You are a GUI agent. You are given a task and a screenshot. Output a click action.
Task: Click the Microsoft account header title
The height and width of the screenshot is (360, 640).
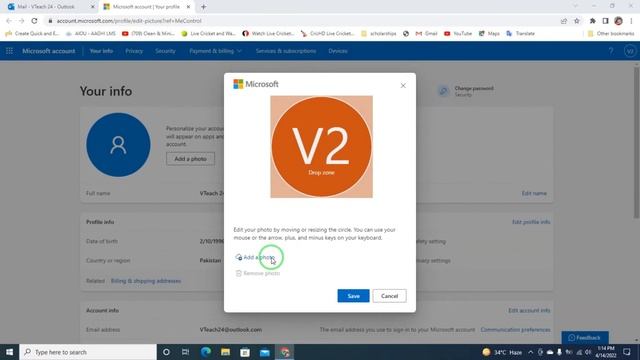tap(49, 51)
